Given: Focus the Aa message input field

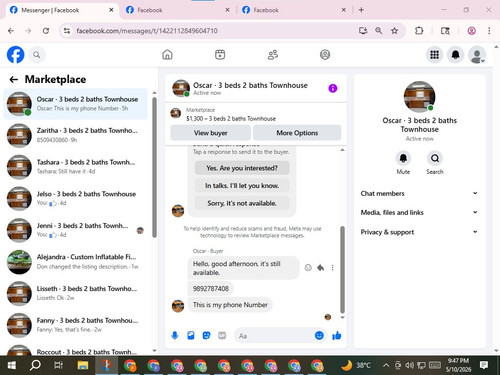Looking at the screenshot, I should [x=275, y=336].
